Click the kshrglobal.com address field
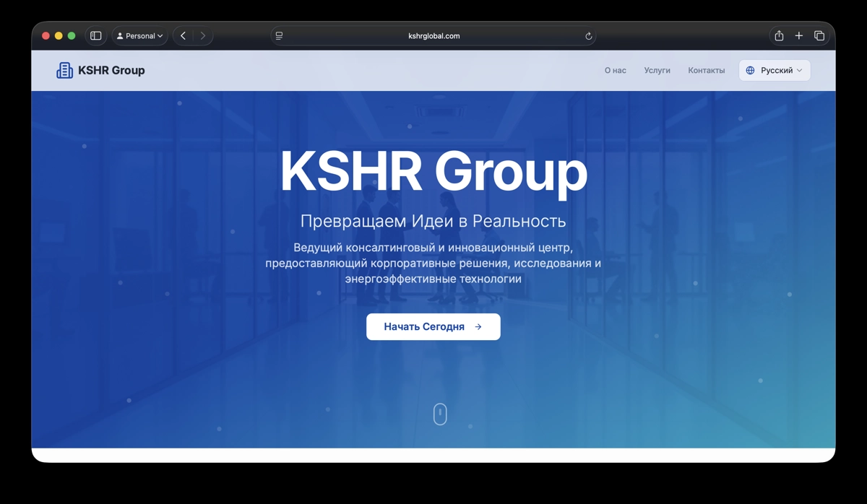This screenshot has height=504, width=867. [x=433, y=36]
